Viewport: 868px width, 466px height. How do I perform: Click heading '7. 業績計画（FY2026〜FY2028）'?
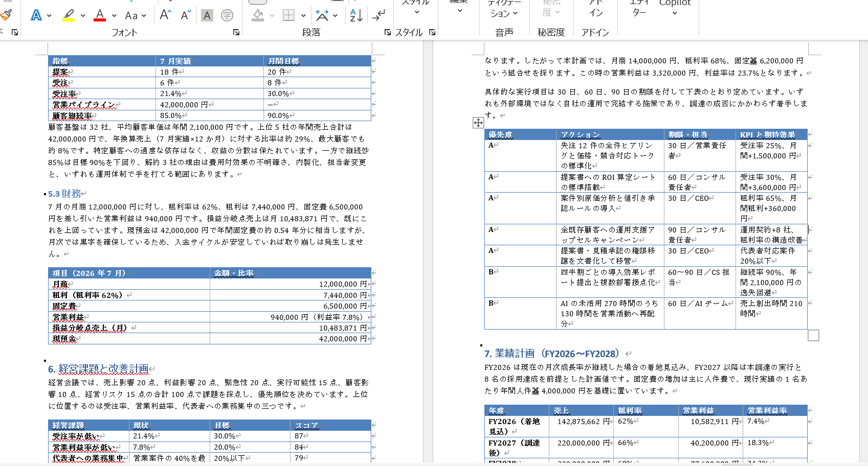point(552,354)
